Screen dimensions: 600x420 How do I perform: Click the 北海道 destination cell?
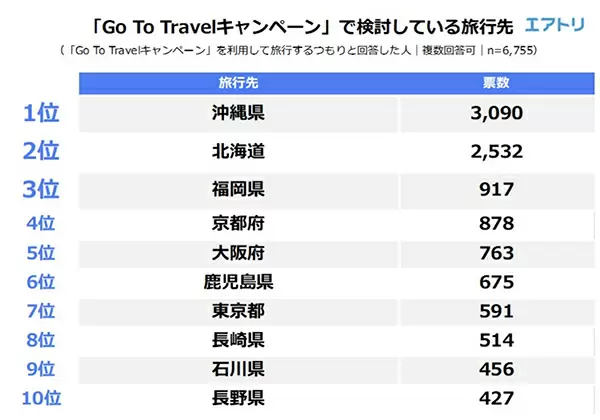pos(238,151)
